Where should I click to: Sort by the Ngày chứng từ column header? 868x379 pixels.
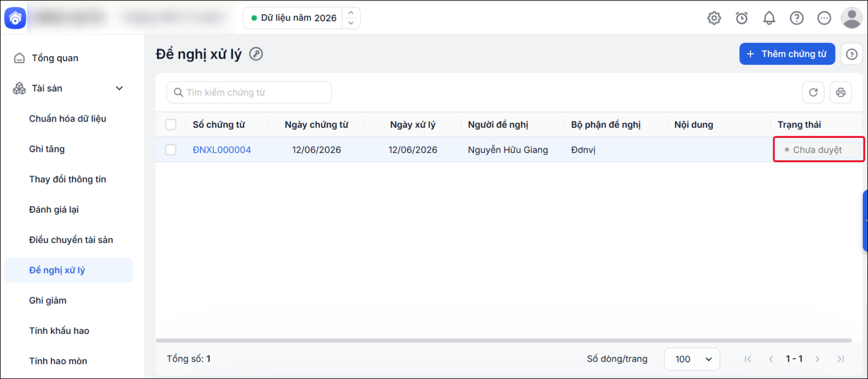click(x=317, y=125)
